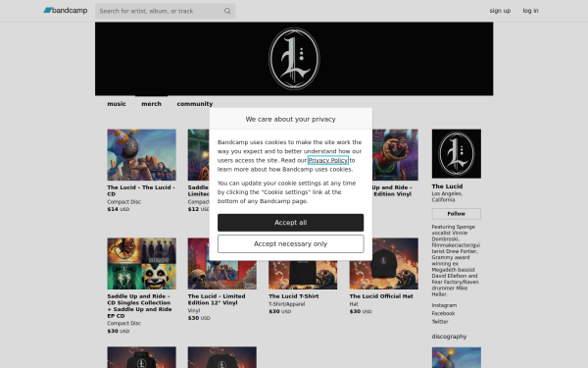The image size is (588, 368).
Task: Open Saddle Up and Ride CD Singles Collection title
Action: point(139,306)
